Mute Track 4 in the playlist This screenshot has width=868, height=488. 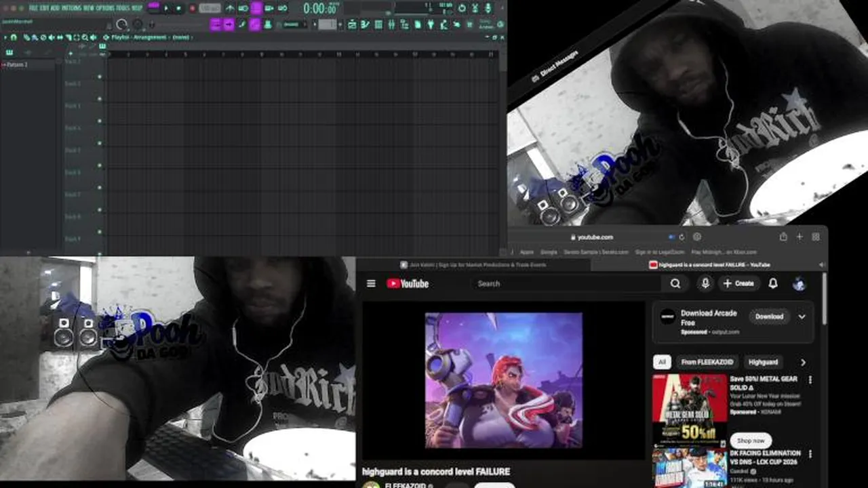point(100,143)
